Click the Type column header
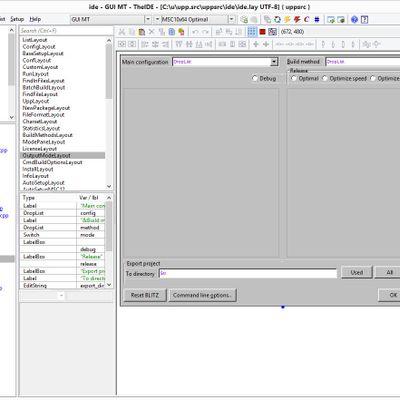 coord(48,198)
